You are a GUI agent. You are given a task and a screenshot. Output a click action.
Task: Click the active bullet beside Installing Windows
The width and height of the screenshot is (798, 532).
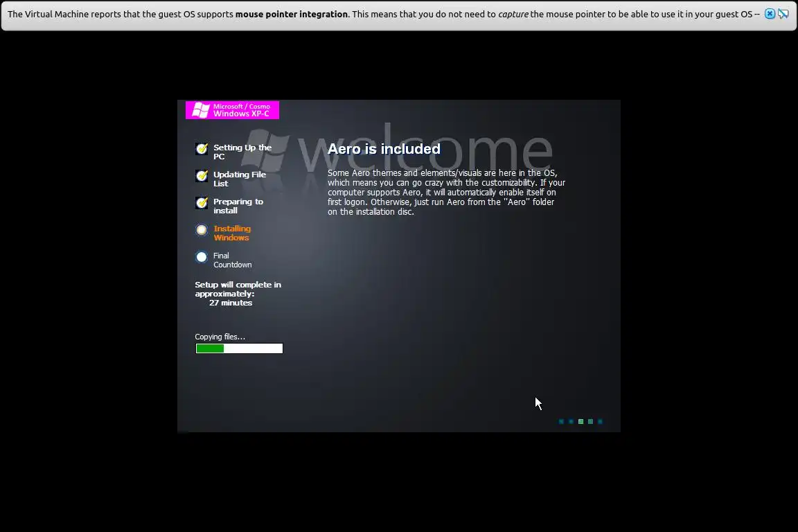[x=202, y=230]
